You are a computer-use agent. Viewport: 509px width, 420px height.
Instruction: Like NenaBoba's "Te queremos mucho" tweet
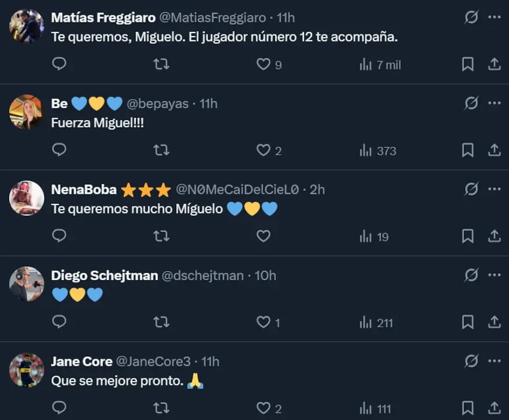pyautogui.click(x=263, y=236)
